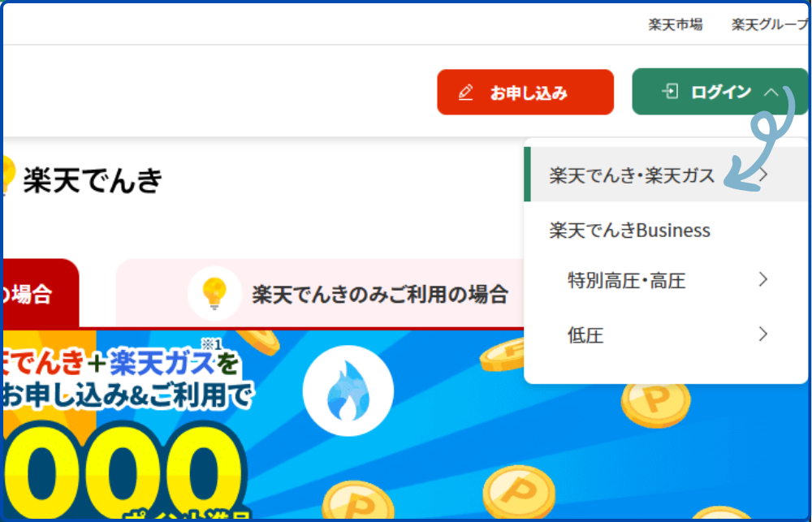Click the login door icon beside ログイン
This screenshot has height=522, width=812.
[x=670, y=92]
